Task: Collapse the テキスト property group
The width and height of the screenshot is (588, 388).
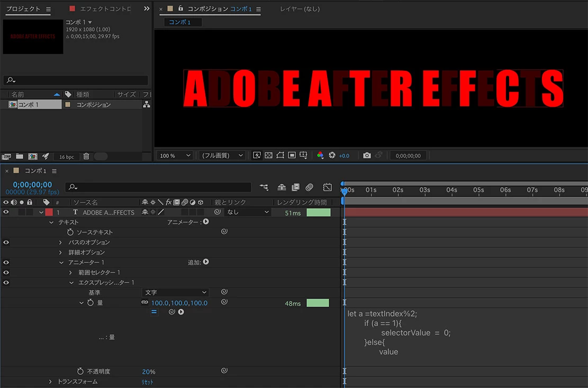Action: click(51, 223)
